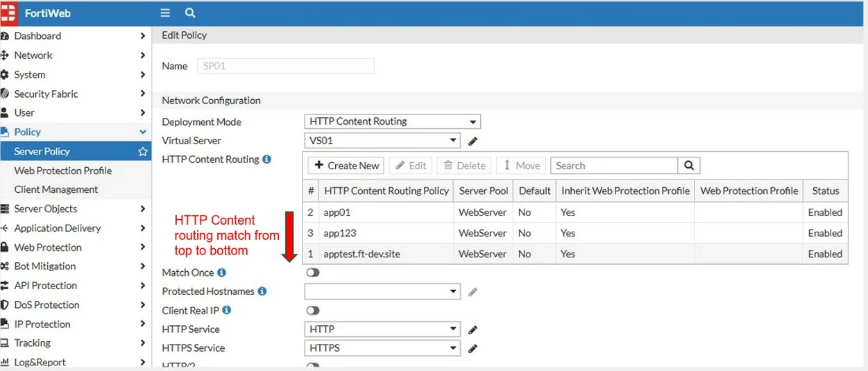Enable the Client Real IP toggle
This screenshot has width=868, height=371.
point(313,311)
